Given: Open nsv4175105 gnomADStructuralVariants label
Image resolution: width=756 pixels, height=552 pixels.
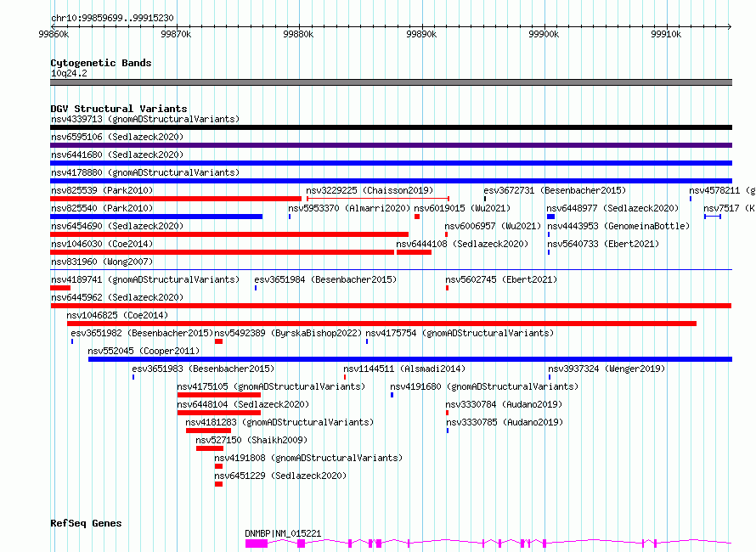Looking at the screenshot, I should [271, 386].
